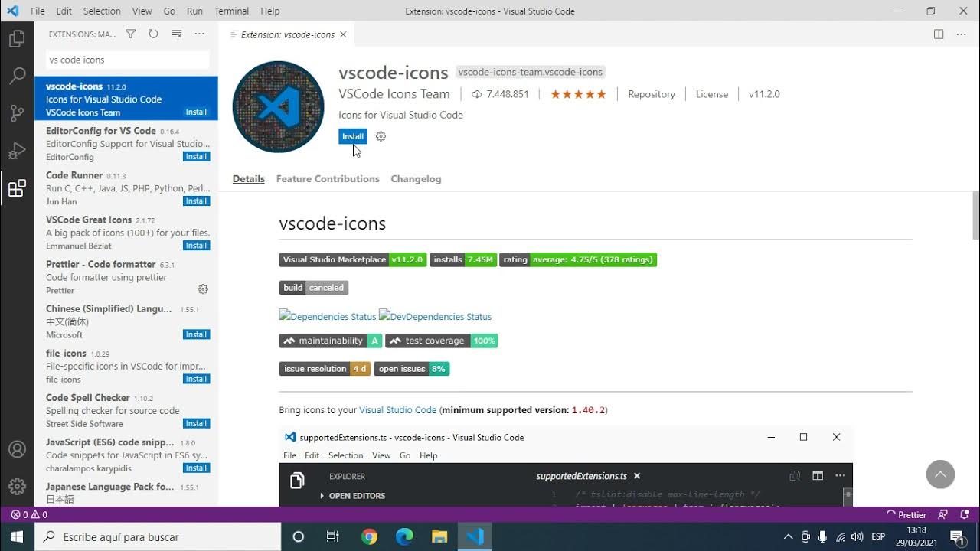Open the Help menu

(x=269, y=11)
